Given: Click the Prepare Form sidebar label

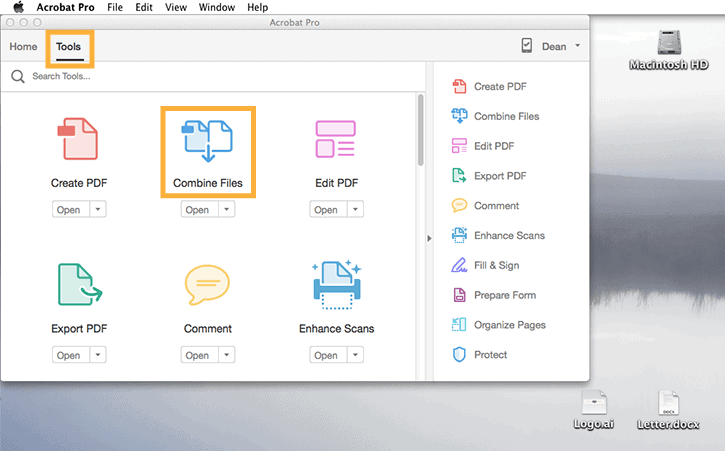Looking at the screenshot, I should (x=505, y=295).
